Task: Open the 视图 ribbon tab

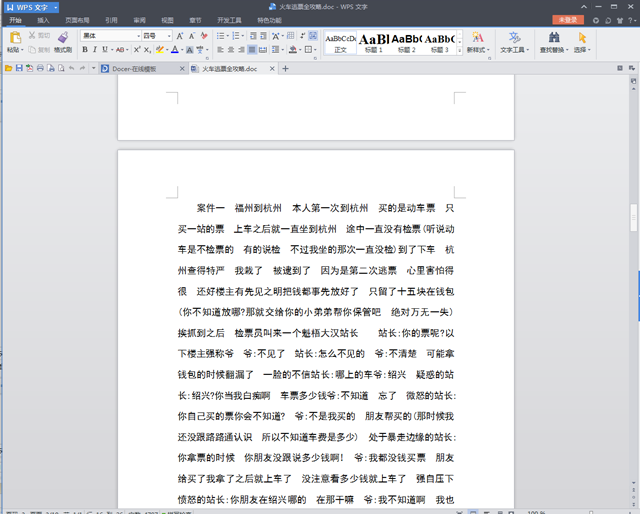Action: 167,20
